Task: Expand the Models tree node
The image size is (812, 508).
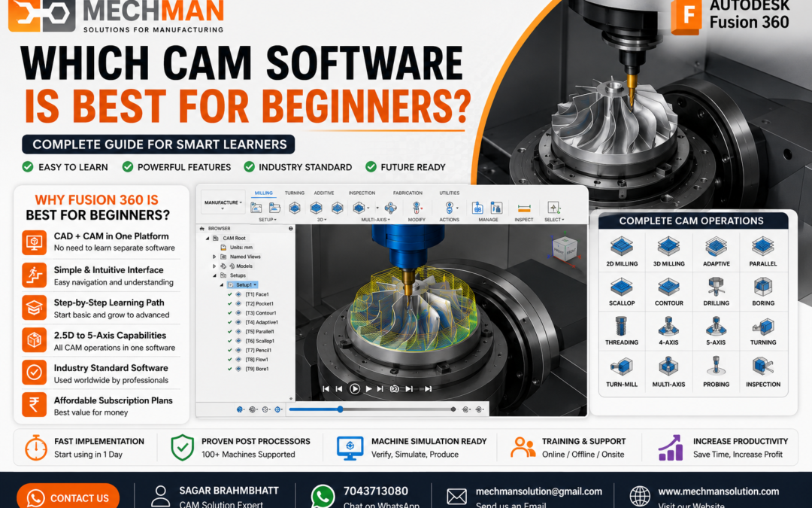Action: (x=214, y=266)
